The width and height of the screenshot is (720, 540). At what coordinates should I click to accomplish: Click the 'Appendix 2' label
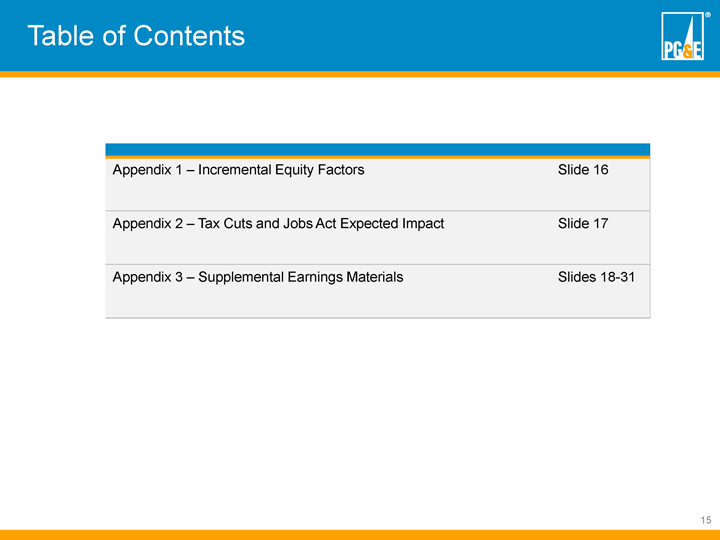pos(149,223)
